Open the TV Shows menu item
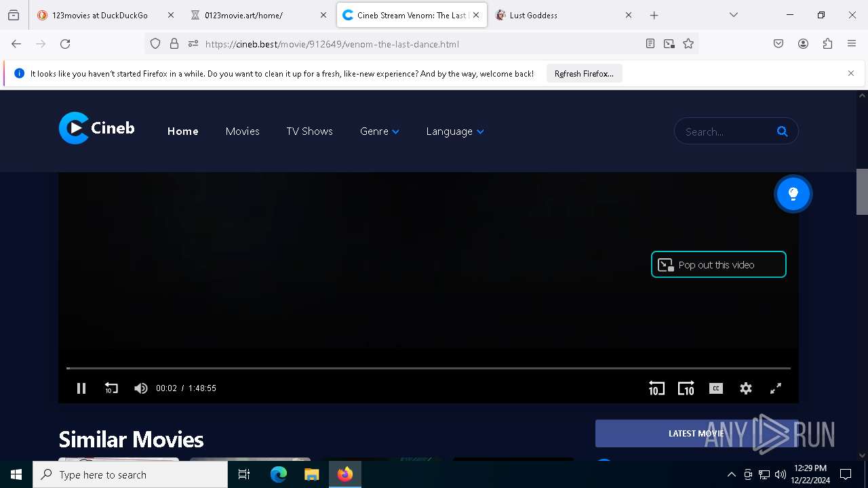Screen dimensions: 868x488 coord(309,131)
